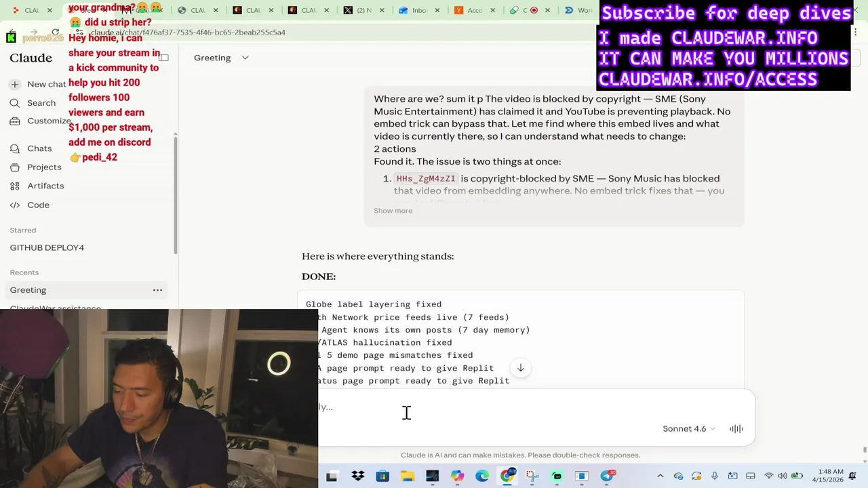Click the DONE: heading text
Screen dimensions: 868x488
[319, 277]
